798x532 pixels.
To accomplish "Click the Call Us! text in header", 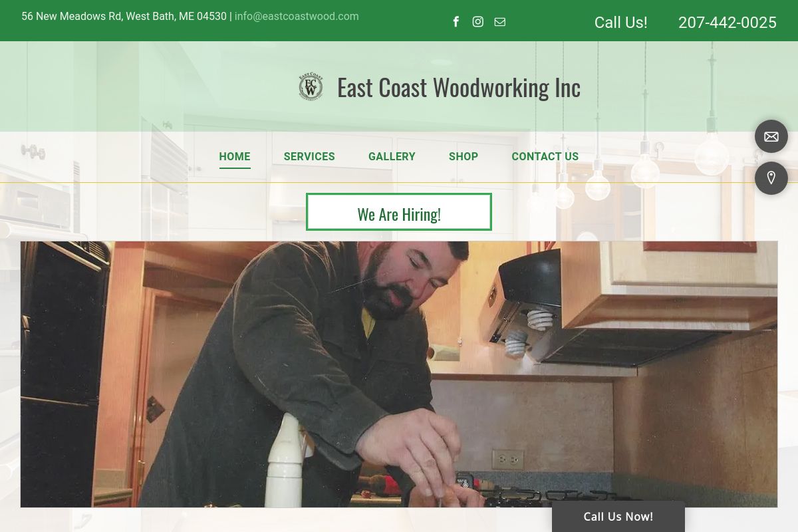I will click(620, 23).
